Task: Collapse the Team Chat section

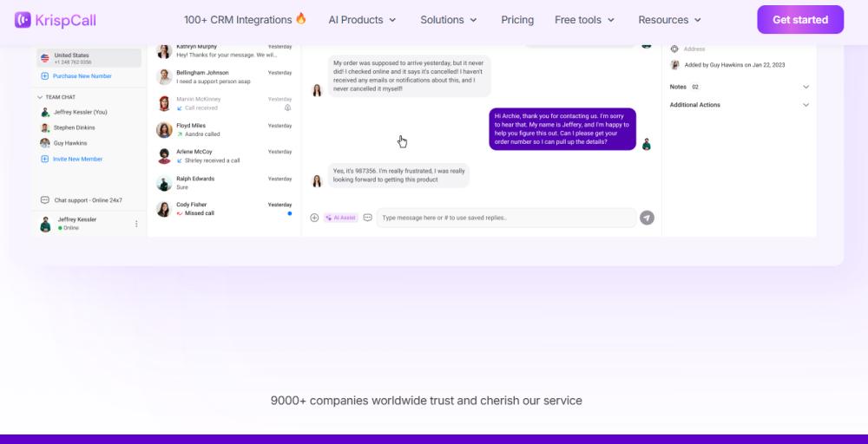Action: (40, 97)
